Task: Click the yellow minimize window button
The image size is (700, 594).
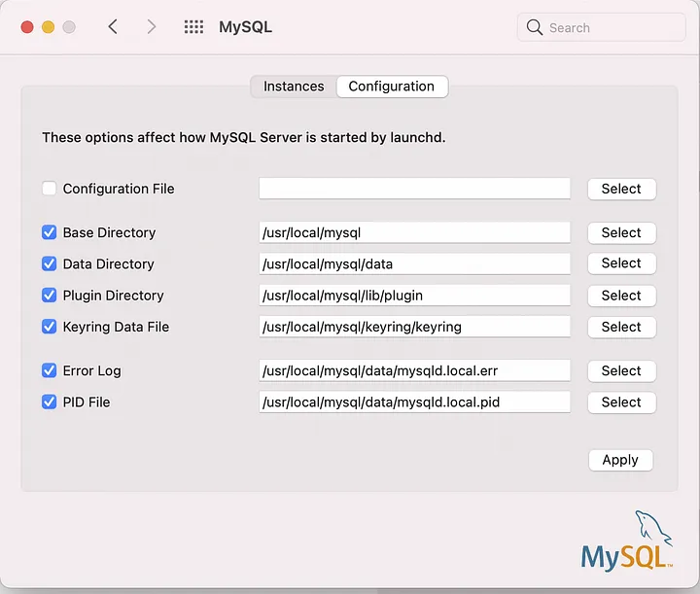Action: click(x=49, y=27)
